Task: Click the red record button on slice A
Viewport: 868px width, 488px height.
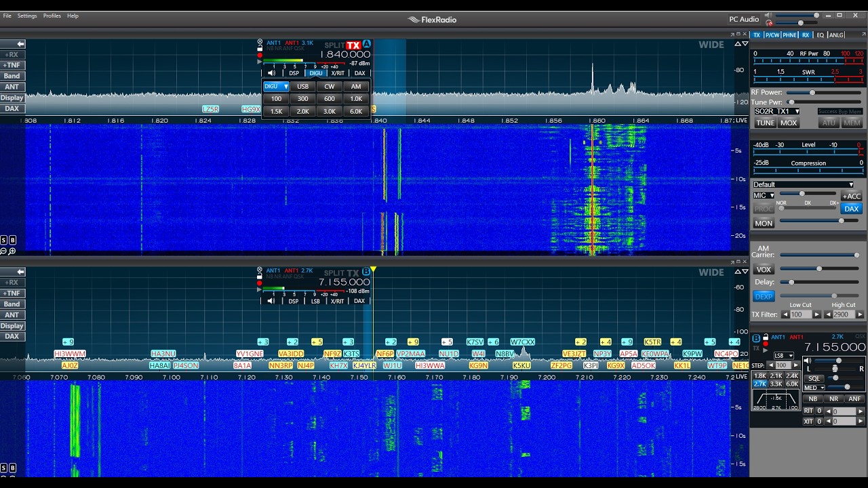Action: (x=260, y=55)
